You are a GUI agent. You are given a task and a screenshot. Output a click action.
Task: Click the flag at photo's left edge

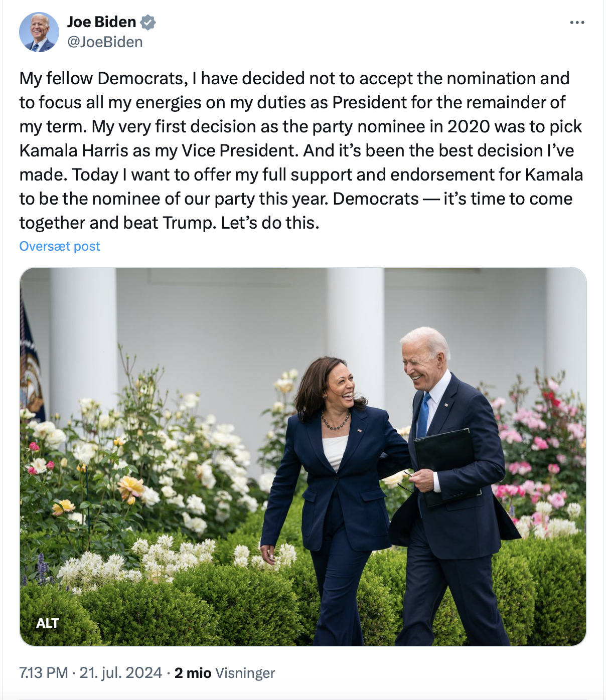30,361
